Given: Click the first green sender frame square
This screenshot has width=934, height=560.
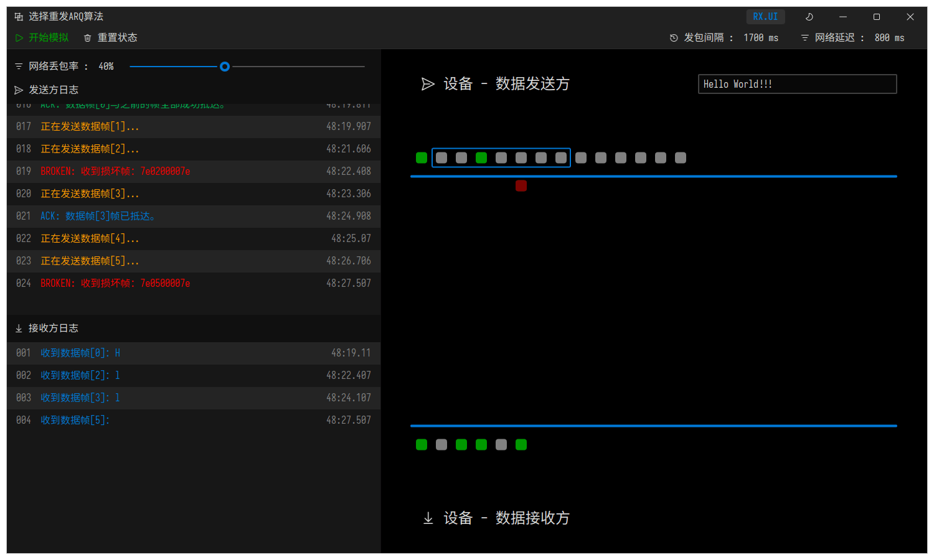Looking at the screenshot, I should [x=422, y=158].
